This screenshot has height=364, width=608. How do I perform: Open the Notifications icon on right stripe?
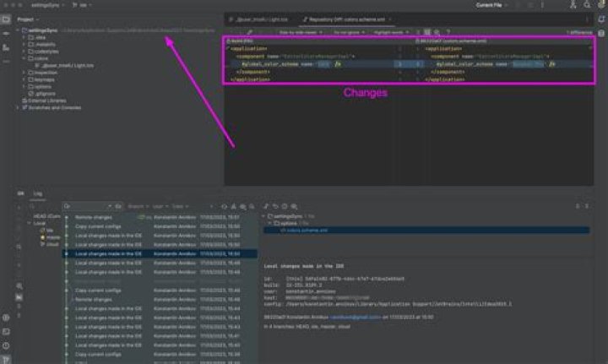click(601, 19)
